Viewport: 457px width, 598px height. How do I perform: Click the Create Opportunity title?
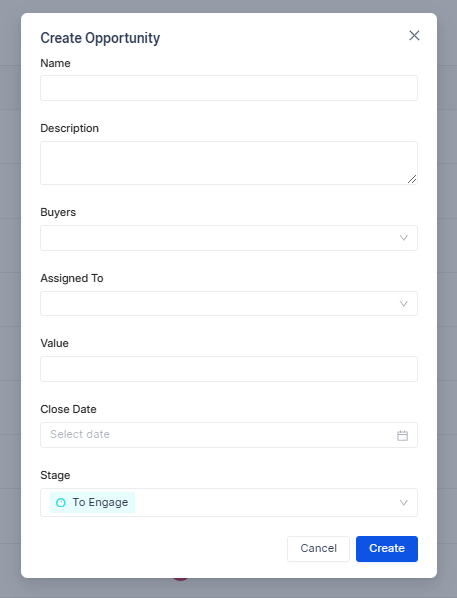100,38
